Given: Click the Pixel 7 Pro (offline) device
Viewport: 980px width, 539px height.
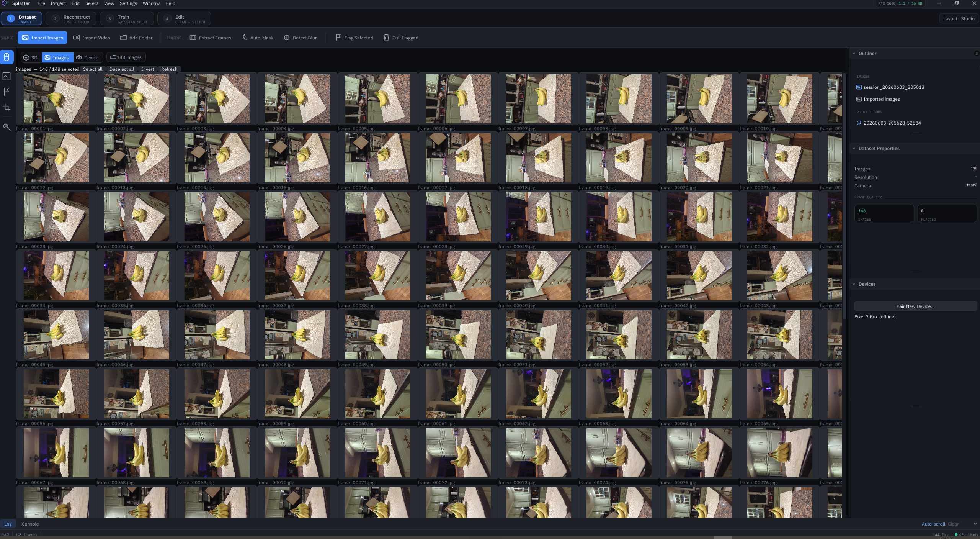Looking at the screenshot, I should tap(875, 317).
